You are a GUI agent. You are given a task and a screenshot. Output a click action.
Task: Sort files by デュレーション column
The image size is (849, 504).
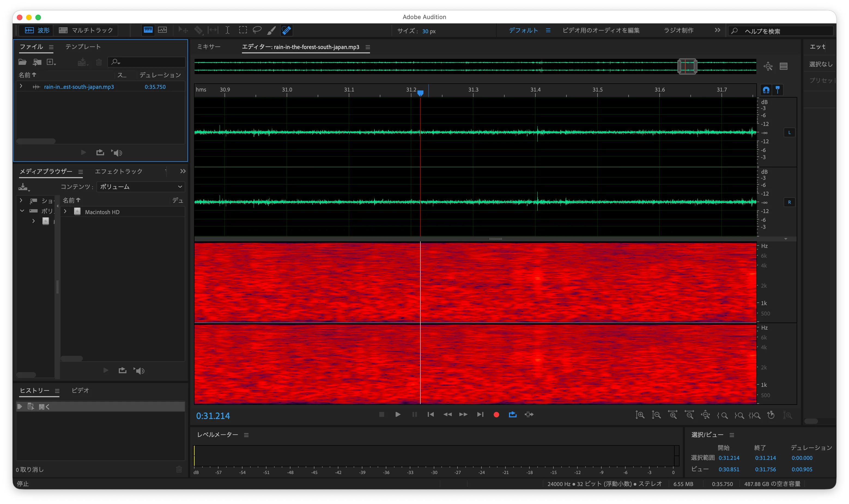tap(160, 75)
